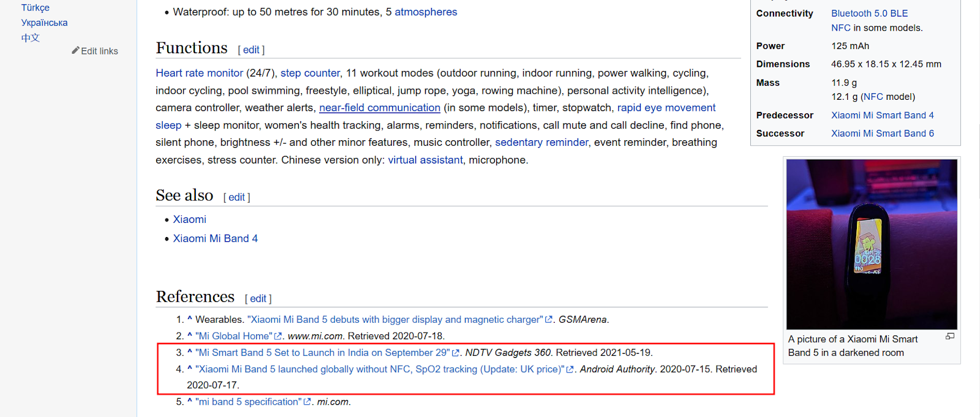Jump back via caret of reference 2
This screenshot has width=980, height=417.
(x=190, y=335)
